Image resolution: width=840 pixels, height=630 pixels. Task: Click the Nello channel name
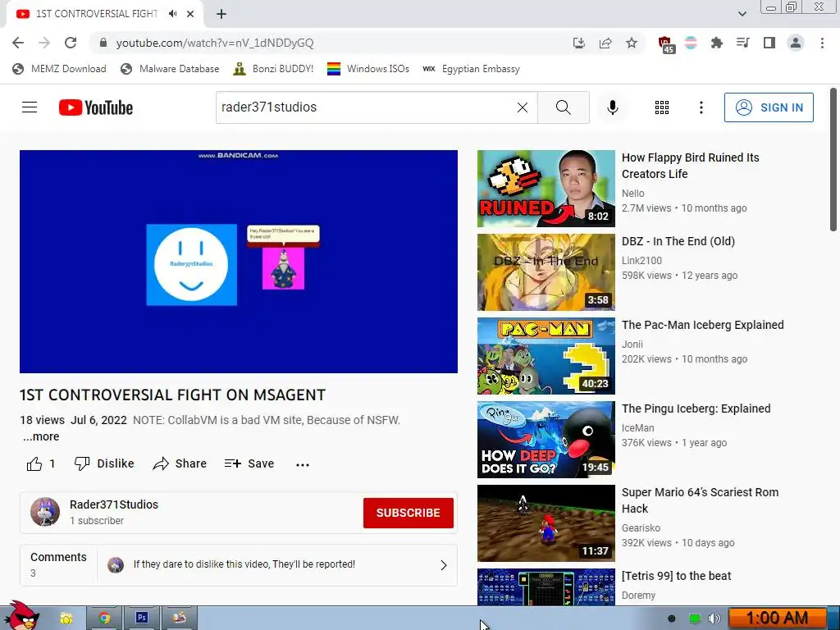[x=632, y=194]
